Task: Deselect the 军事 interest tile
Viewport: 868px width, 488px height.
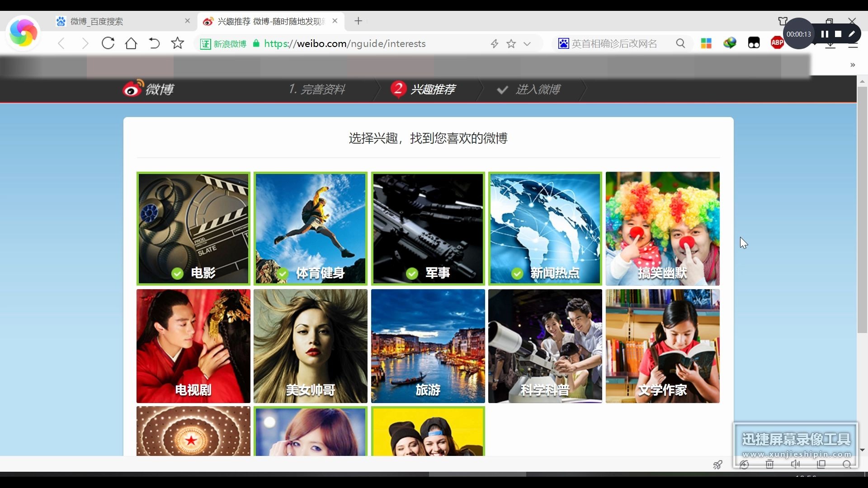Action: click(428, 229)
